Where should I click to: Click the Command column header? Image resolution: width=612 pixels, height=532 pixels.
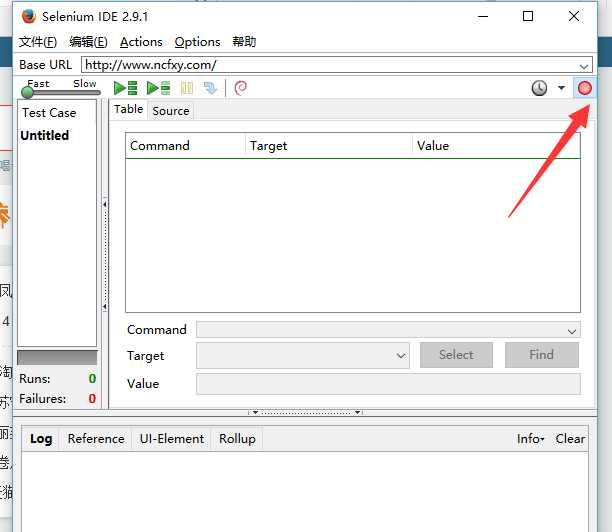(x=185, y=146)
